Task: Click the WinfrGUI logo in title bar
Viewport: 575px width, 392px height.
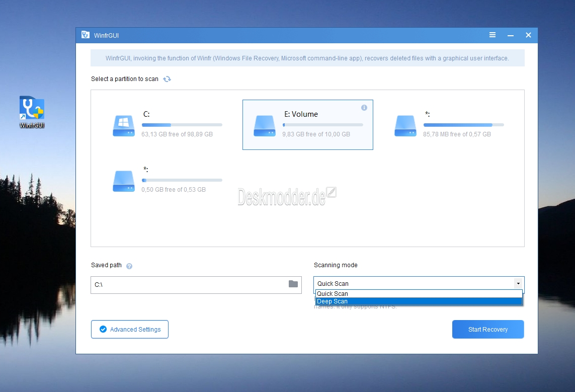Action: coord(86,35)
